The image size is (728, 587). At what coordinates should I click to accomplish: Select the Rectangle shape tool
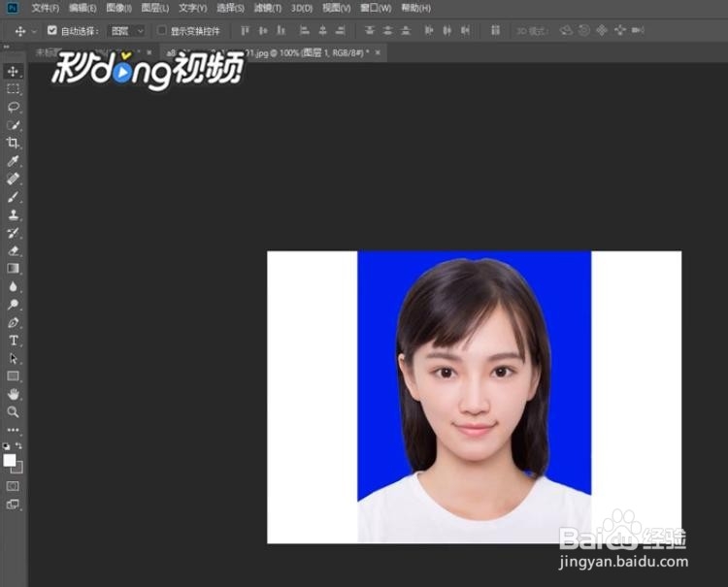tap(13, 376)
